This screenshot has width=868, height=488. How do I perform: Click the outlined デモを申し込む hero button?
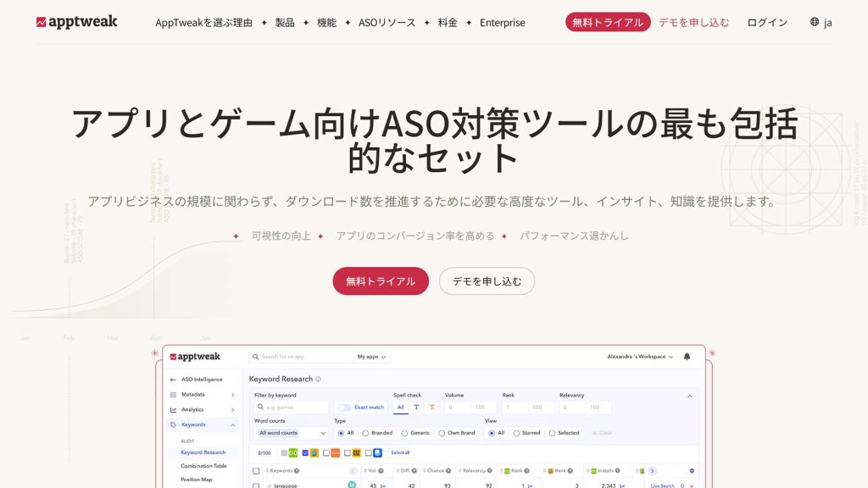tap(487, 281)
